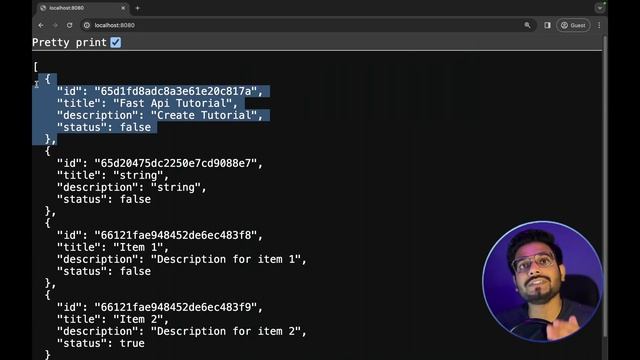Click the Pretty print label
Screen dimensions: 640x360
click(69, 42)
